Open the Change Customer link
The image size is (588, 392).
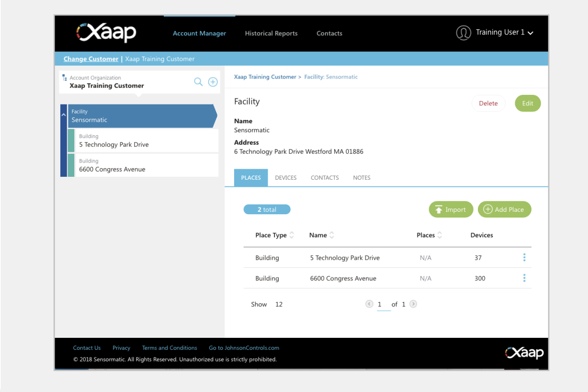pyautogui.click(x=91, y=58)
